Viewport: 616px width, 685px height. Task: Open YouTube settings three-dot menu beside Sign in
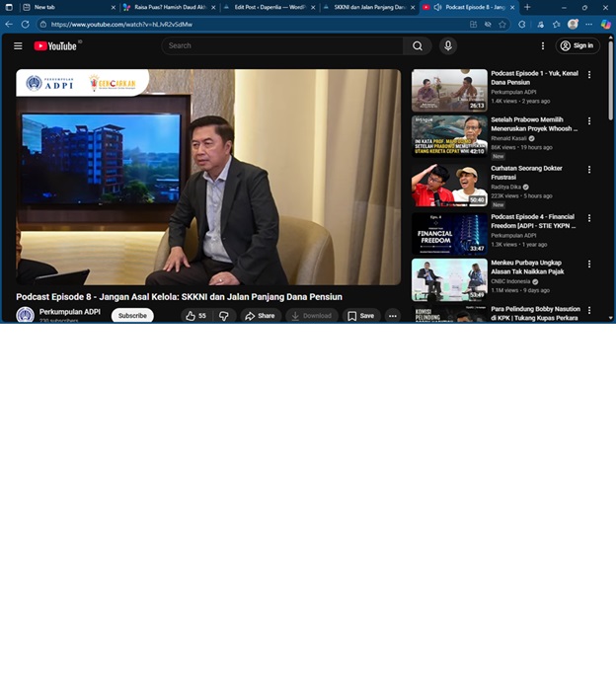tap(542, 45)
